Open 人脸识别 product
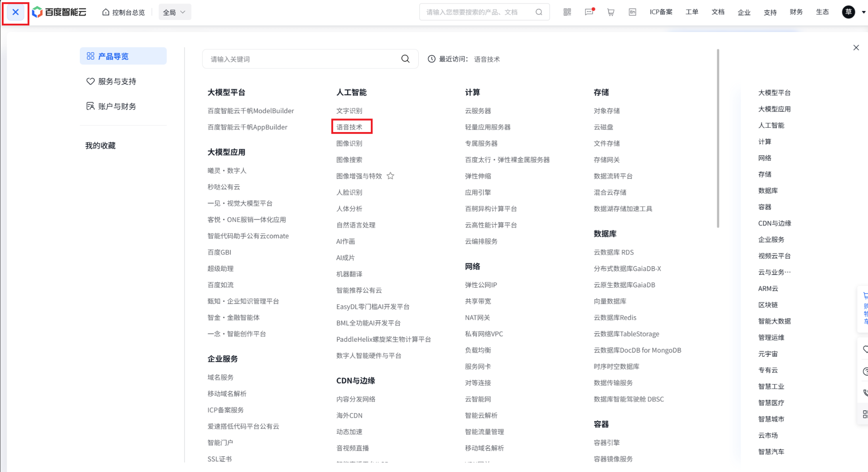 (349, 193)
